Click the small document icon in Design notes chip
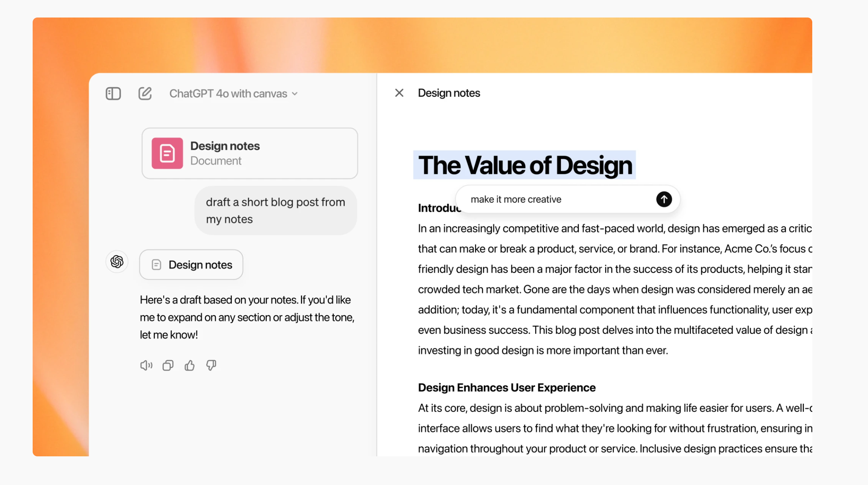This screenshot has width=868, height=485. 156,265
